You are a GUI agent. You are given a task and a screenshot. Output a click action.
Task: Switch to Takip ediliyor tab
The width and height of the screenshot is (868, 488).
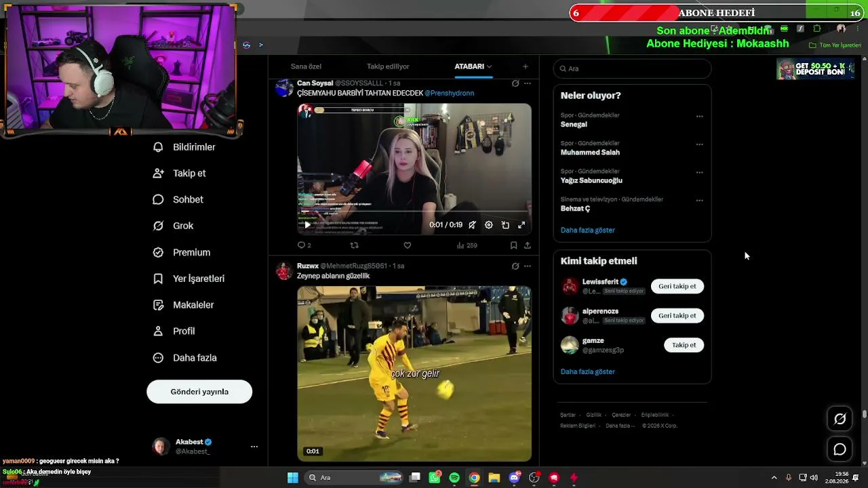pyautogui.click(x=388, y=66)
